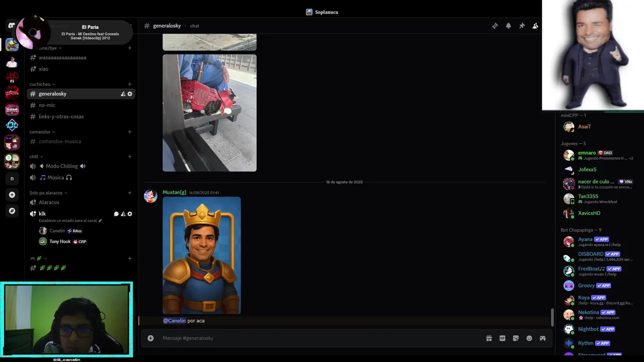The width and height of the screenshot is (644, 362).
Task: Open the leaf-emoji text channel
Action: [80, 268]
